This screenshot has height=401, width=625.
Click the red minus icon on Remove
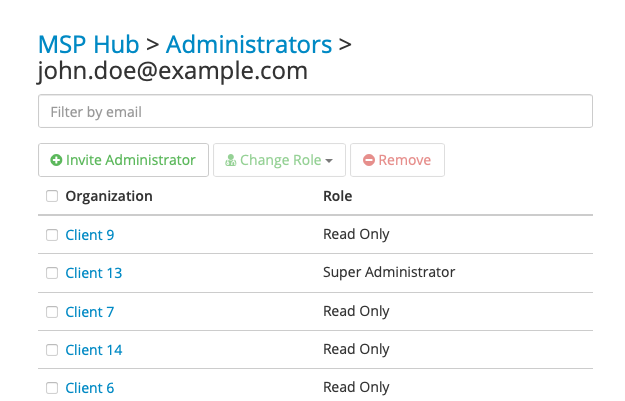[369, 160]
